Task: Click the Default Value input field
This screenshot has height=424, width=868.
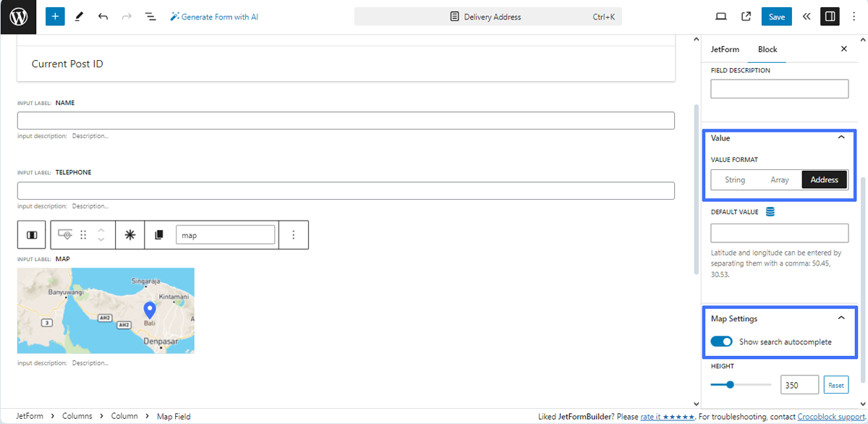Action: (779, 233)
